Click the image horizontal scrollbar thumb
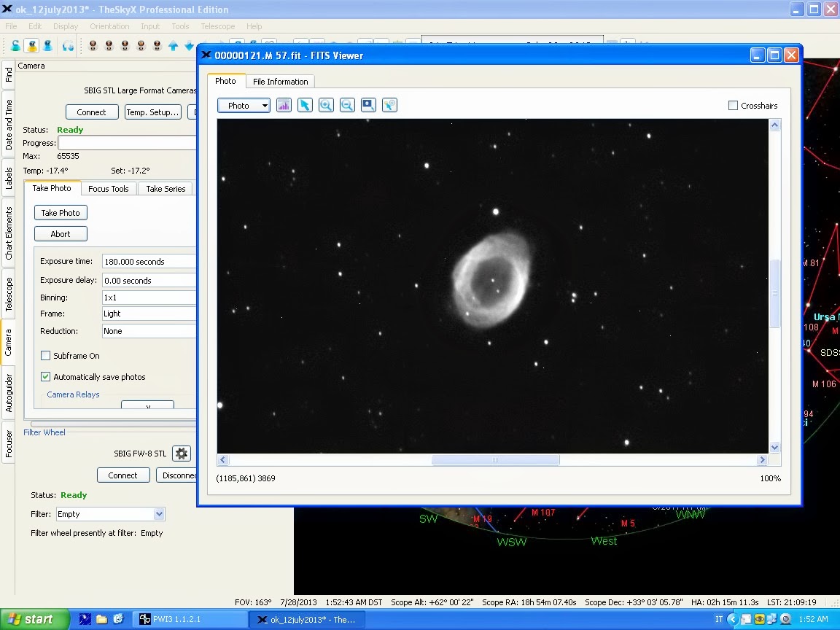Screen dimensions: 840x630 tap(495, 460)
